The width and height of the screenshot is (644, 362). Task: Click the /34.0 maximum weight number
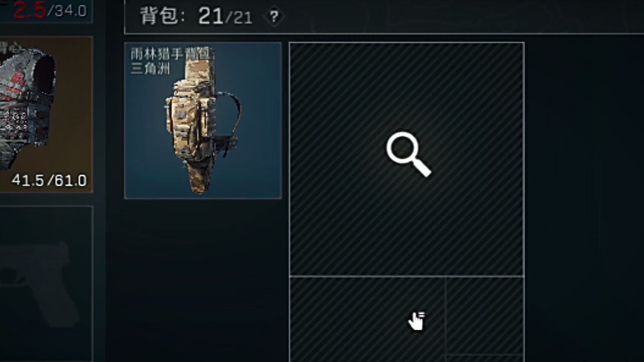point(67,11)
